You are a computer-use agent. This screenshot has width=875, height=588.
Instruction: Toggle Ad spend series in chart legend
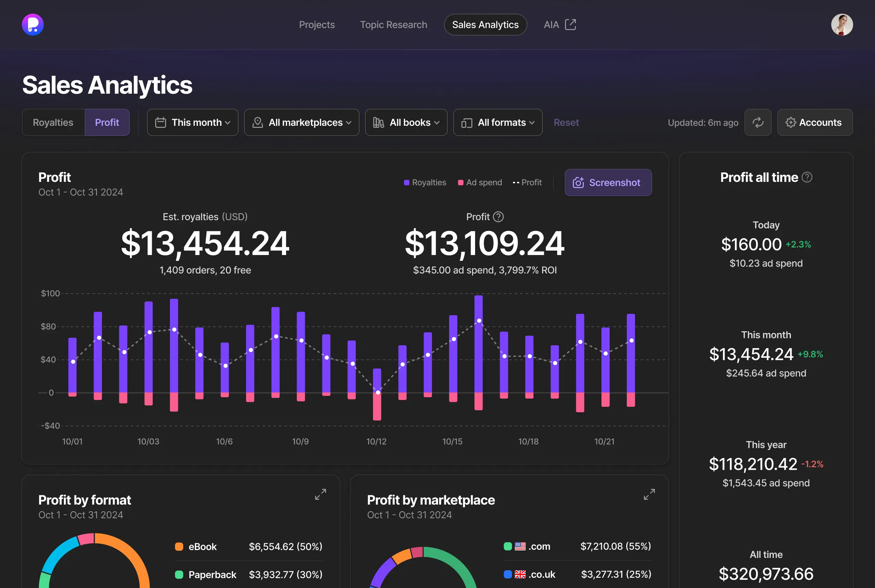tap(480, 182)
